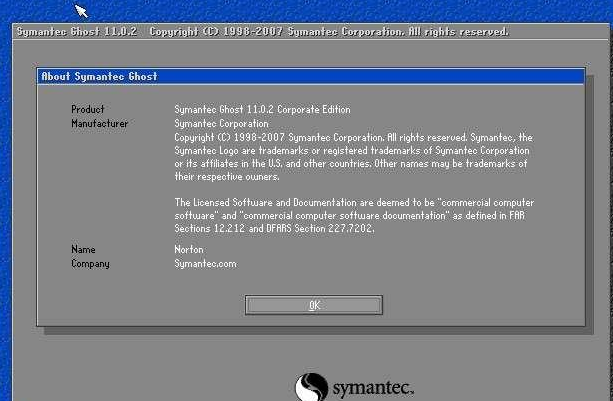This screenshot has width=613, height=401.
Task: Select the Manufacturer field label
Action: click(x=99, y=124)
